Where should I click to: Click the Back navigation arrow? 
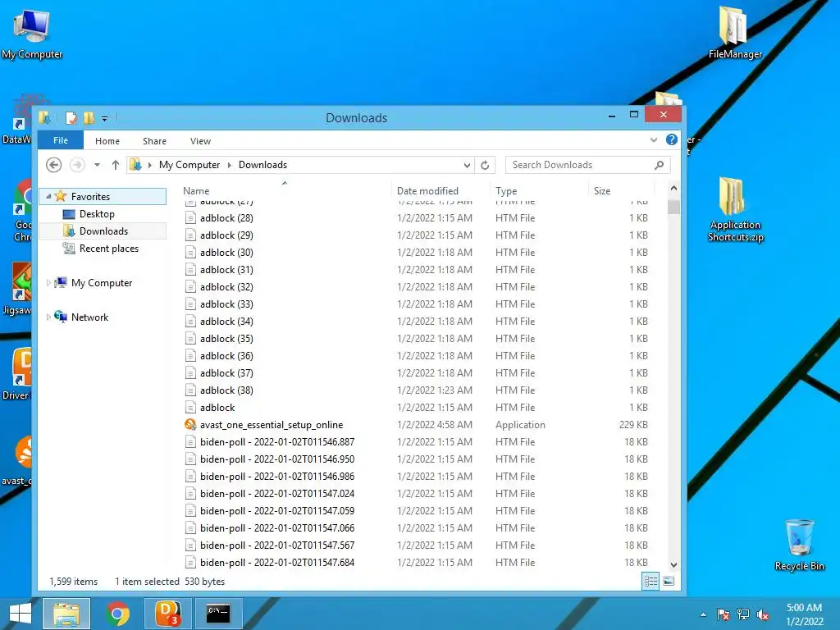pos(53,165)
